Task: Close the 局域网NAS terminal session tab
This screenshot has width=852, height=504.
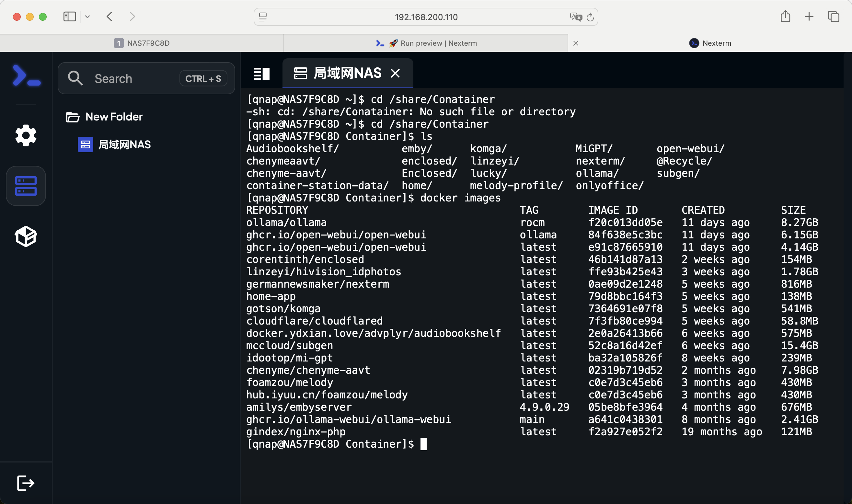Action: pyautogui.click(x=395, y=73)
